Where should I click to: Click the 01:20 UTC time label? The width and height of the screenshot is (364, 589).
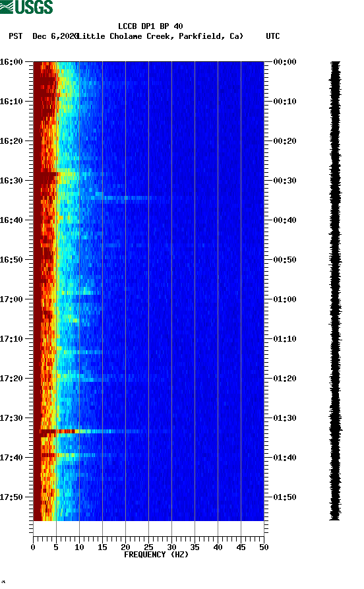(285, 379)
